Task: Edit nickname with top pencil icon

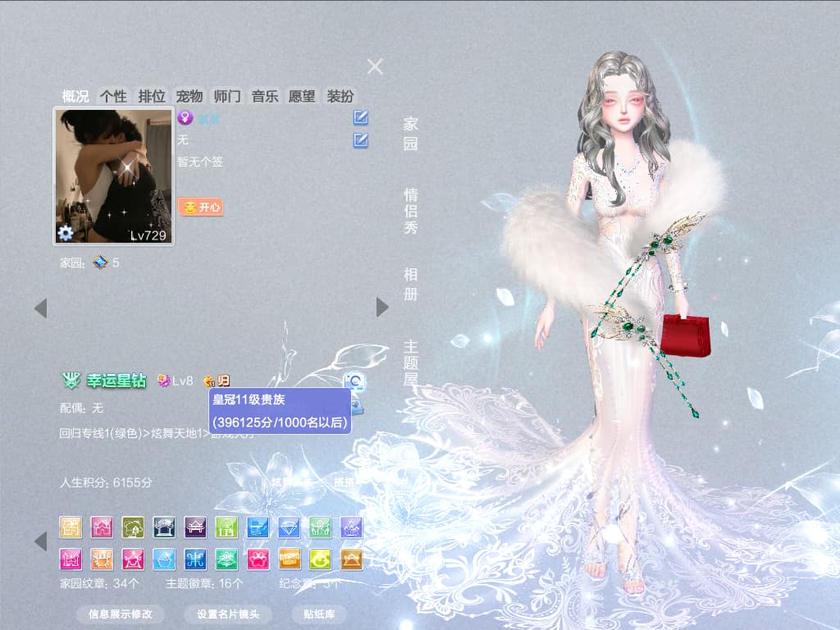Action: click(x=361, y=117)
